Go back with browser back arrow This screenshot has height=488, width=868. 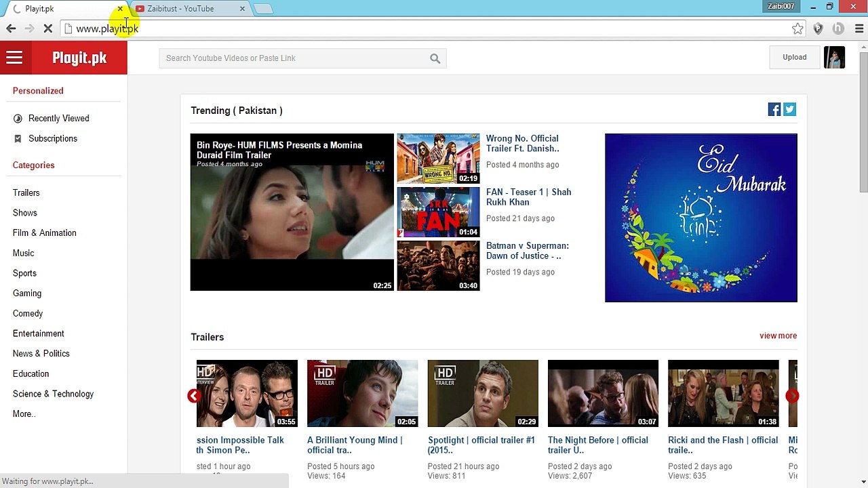[11, 28]
